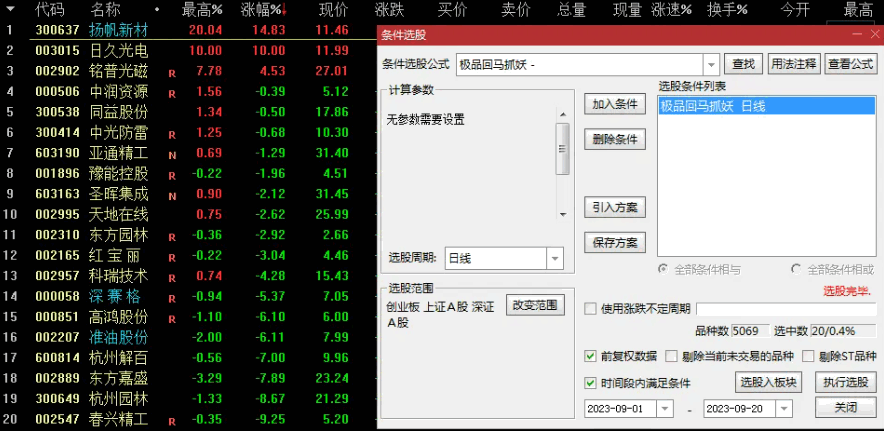Click N marker on 圣晖集成 row
The image size is (884, 431).
coord(172,196)
